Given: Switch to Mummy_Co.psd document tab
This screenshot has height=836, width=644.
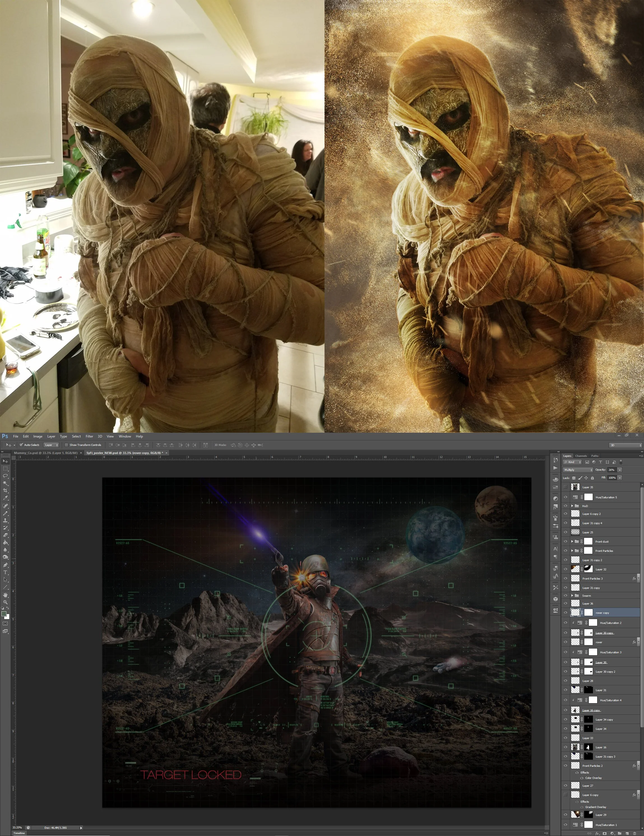Looking at the screenshot, I should coord(46,453).
